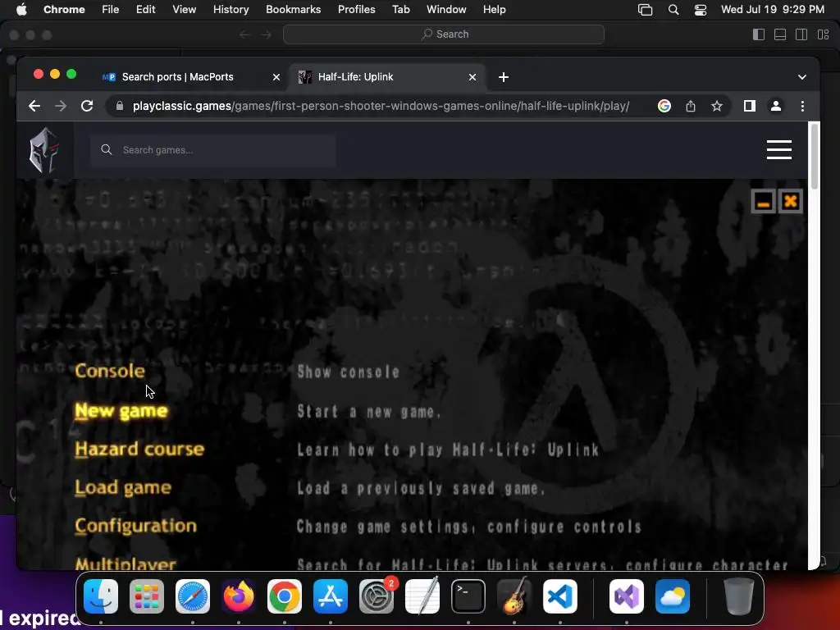Open the Chrome three-dot menu
Screen dimensions: 840x630
click(x=802, y=106)
